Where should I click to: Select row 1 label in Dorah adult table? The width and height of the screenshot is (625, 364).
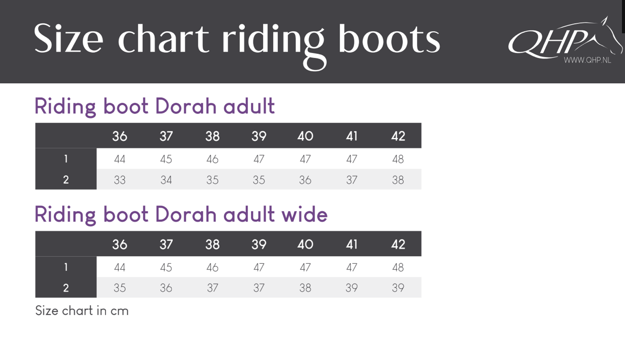(x=66, y=159)
